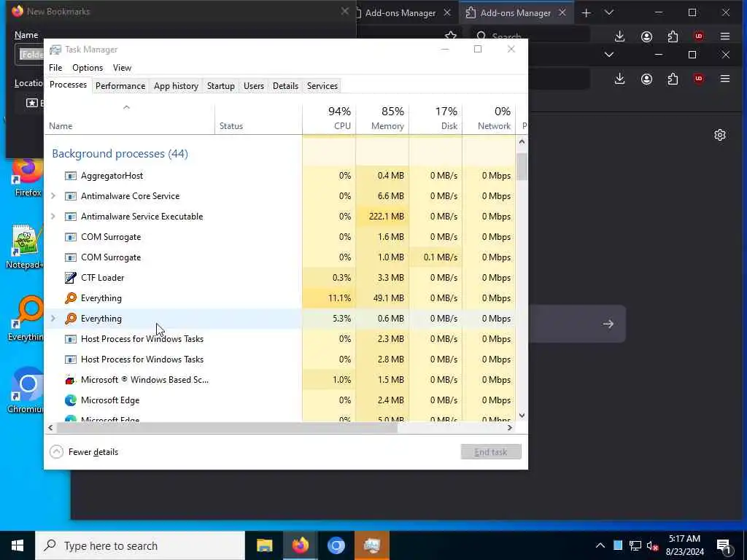Switch to the Performance tab

tap(120, 86)
